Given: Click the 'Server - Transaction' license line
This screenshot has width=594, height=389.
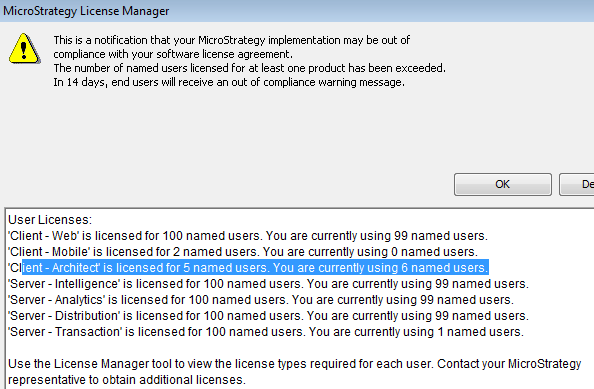Looking at the screenshot, I should pos(266,332).
